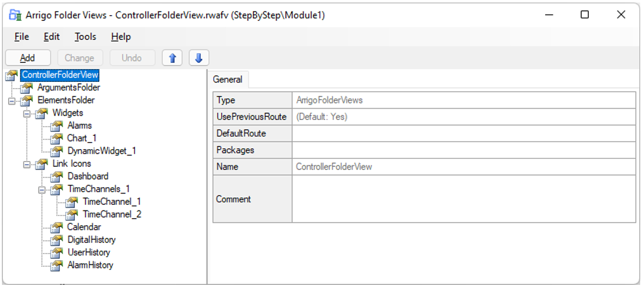The height and width of the screenshot is (288, 644).
Task: Select the Chart_1 tree item
Action: point(82,138)
